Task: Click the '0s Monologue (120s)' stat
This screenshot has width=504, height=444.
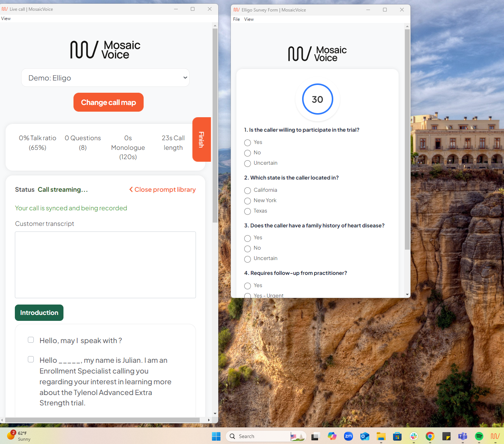Action: (x=128, y=148)
